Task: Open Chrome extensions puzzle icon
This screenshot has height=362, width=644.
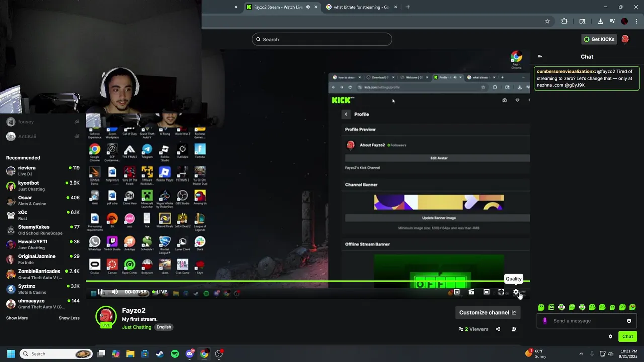Action: tap(564, 21)
